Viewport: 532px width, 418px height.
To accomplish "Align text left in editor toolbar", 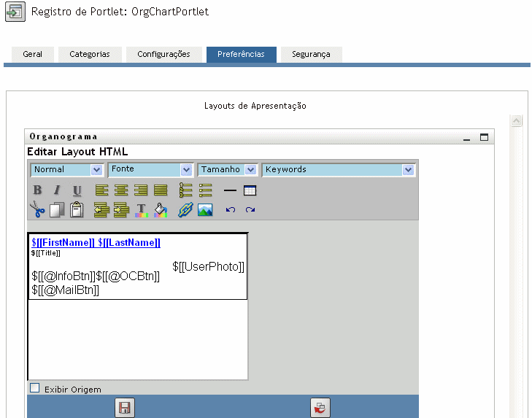I will tap(101, 190).
